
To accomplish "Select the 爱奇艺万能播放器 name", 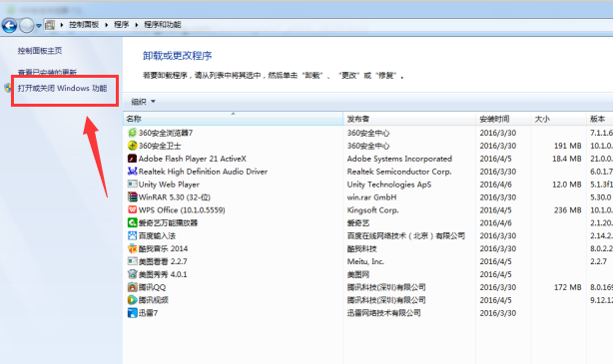I will (x=168, y=223).
